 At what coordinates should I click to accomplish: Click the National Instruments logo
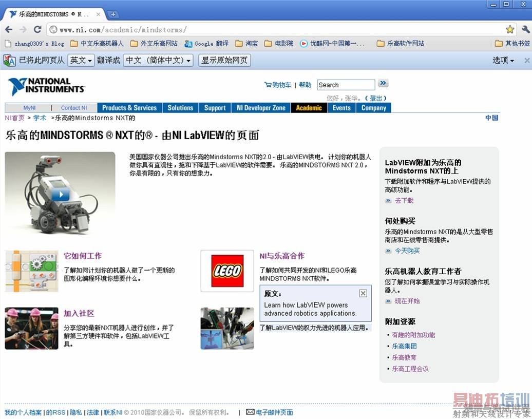[46, 86]
